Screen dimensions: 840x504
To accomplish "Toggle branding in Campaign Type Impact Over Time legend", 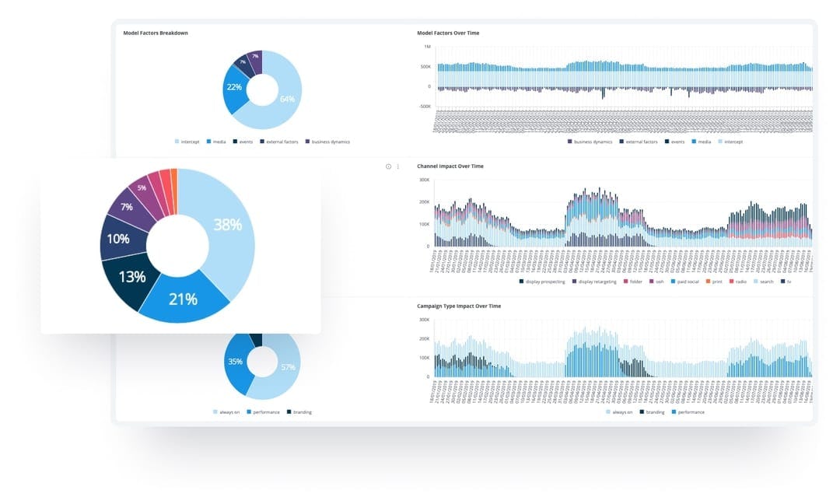I will tap(655, 411).
